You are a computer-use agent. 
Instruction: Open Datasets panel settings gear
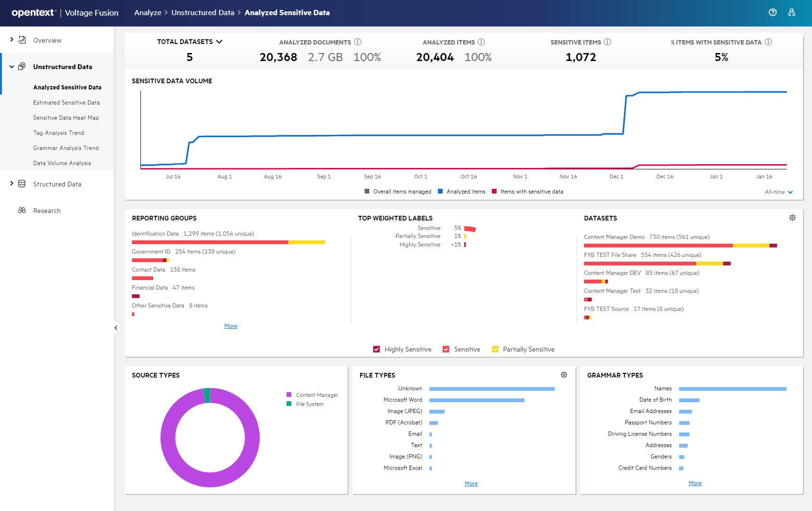point(792,218)
